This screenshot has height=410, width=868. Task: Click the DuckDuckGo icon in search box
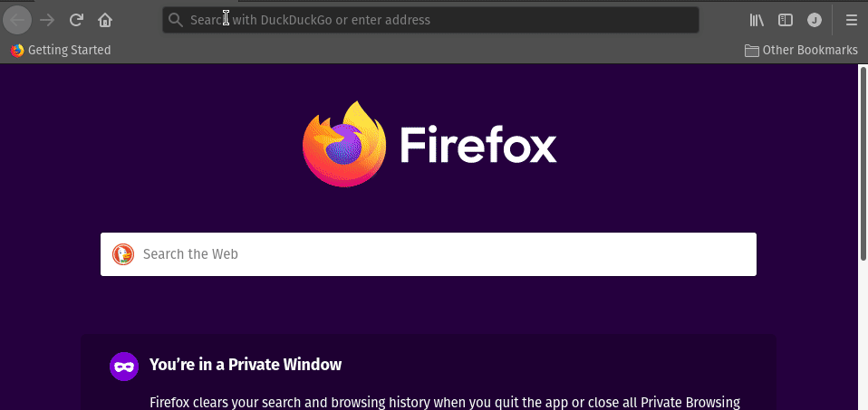tap(123, 254)
